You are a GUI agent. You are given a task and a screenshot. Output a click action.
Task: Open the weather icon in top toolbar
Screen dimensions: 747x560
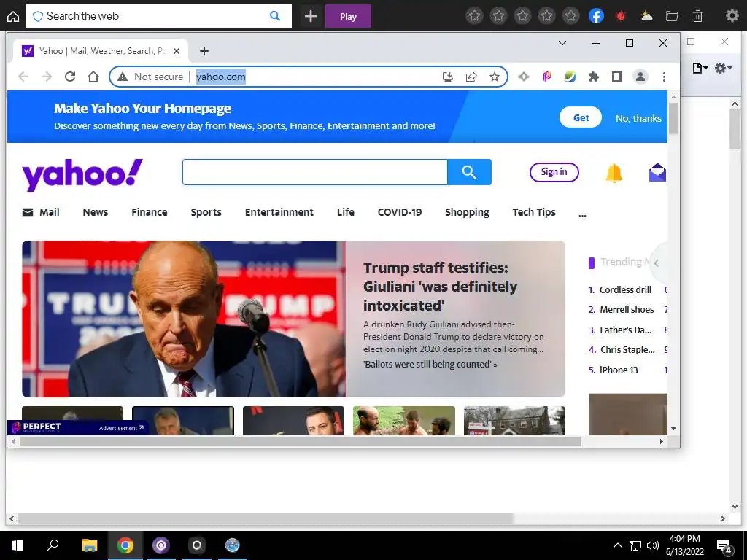646,16
